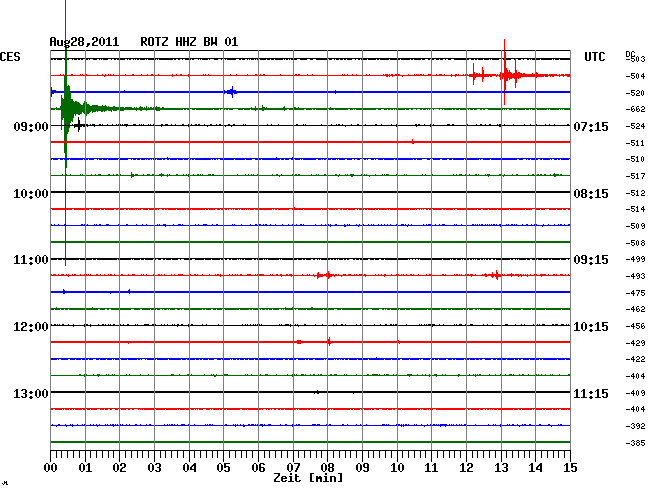This screenshot has width=650, height=494.
Task: Click the DC value -409
Action: click(635, 392)
